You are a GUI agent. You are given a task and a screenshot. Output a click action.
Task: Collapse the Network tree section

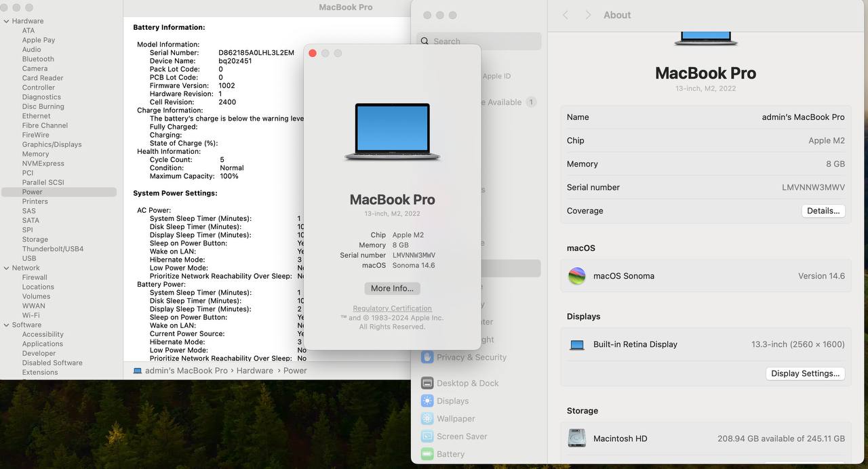pyautogui.click(x=6, y=268)
